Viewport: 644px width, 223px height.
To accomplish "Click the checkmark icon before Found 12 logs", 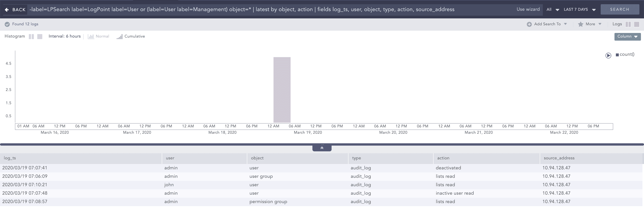I will tap(7, 24).
